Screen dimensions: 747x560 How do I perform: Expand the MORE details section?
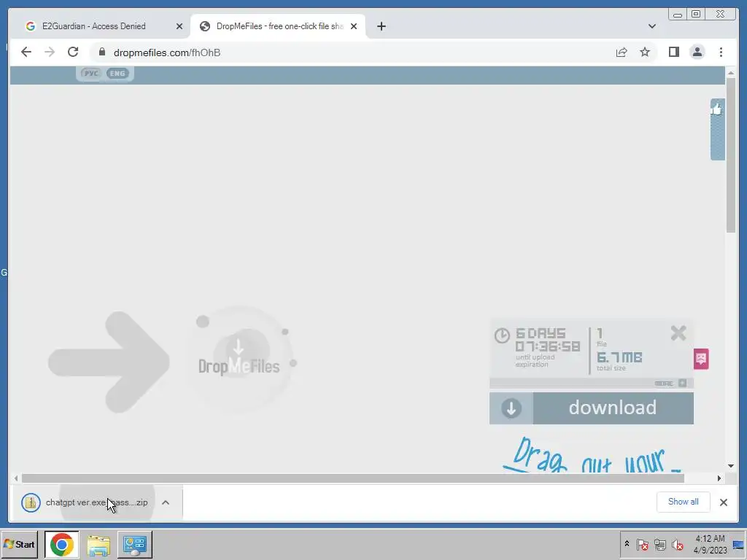(x=670, y=383)
